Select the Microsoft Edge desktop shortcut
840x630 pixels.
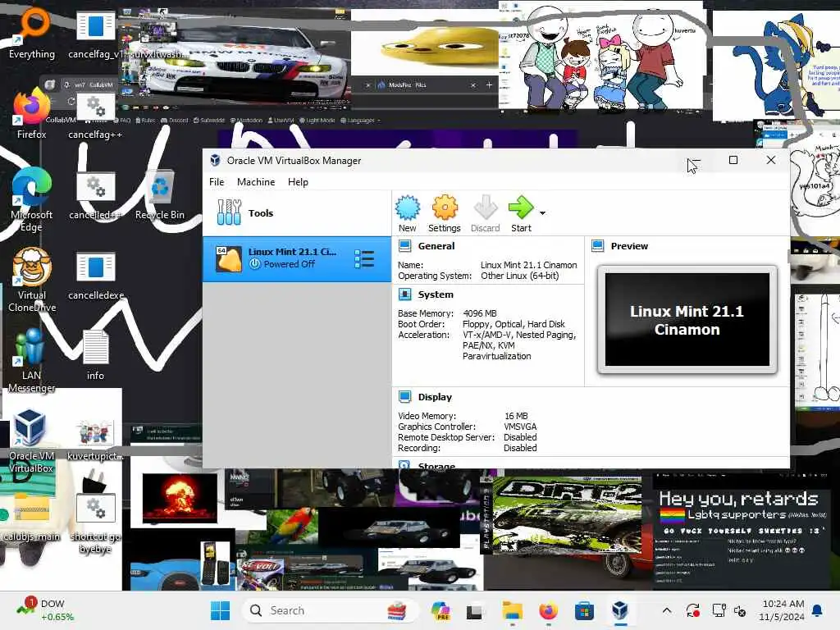pos(32,199)
